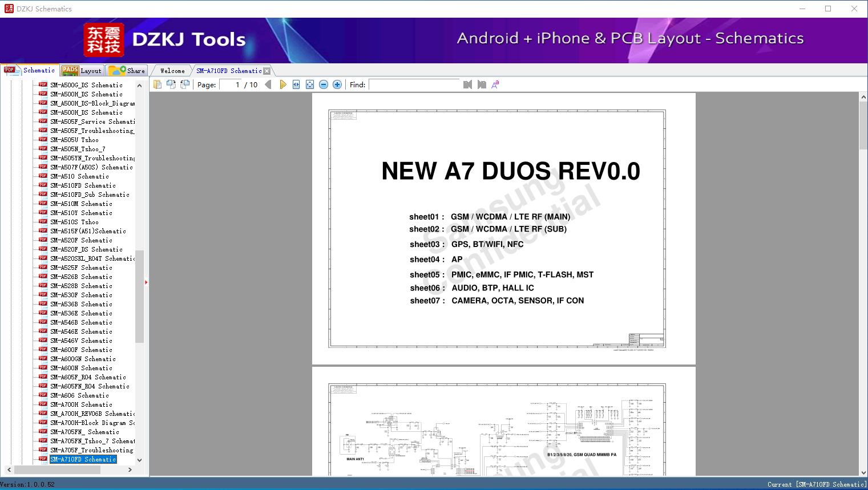Open SM-A500G_DS Schematic file
Image resolution: width=868 pixels, height=490 pixels.
tap(86, 85)
